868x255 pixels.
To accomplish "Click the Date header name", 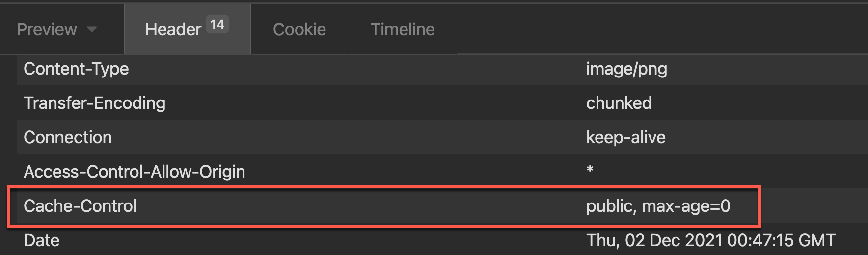I will (x=41, y=240).
